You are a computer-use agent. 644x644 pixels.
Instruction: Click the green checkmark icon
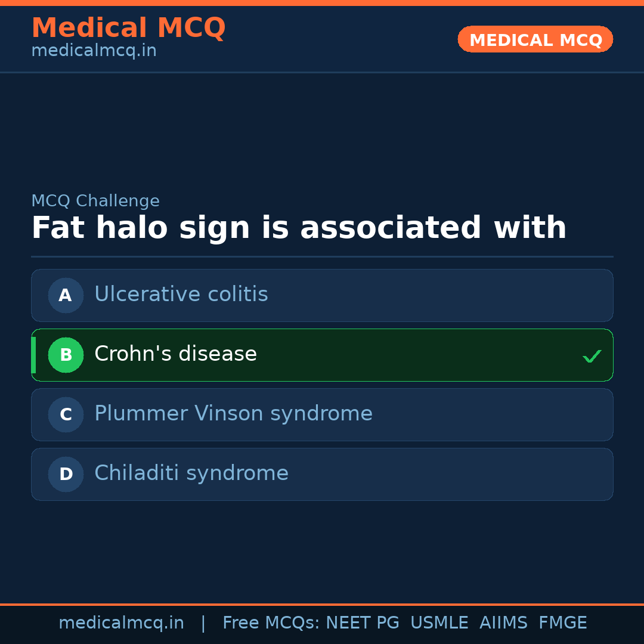click(x=592, y=357)
